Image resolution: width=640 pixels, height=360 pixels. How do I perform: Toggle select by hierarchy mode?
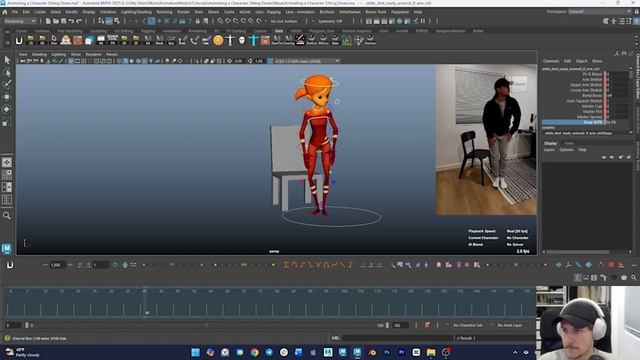pos(101,21)
